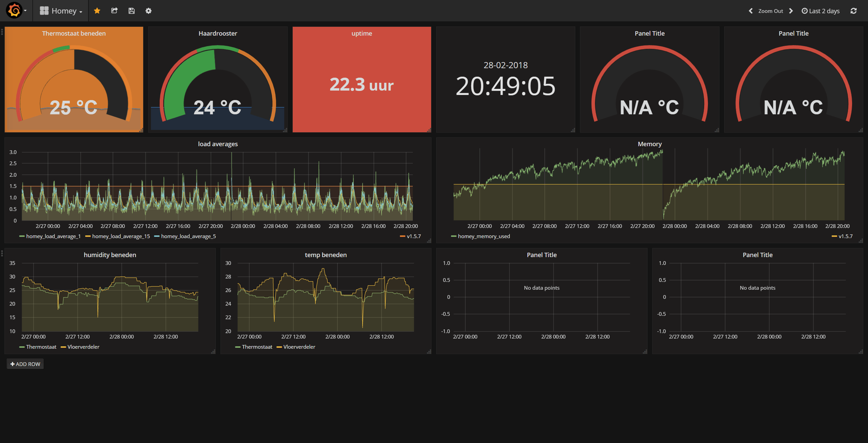Open the load averages panel title menu
The image size is (868, 443).
tap(218, 144)
